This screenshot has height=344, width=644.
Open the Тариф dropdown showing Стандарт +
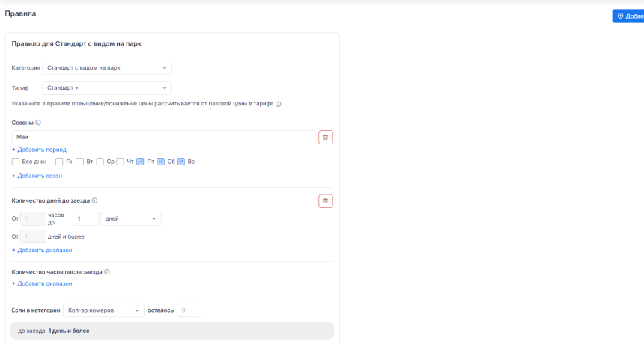[x=107, y=87]
